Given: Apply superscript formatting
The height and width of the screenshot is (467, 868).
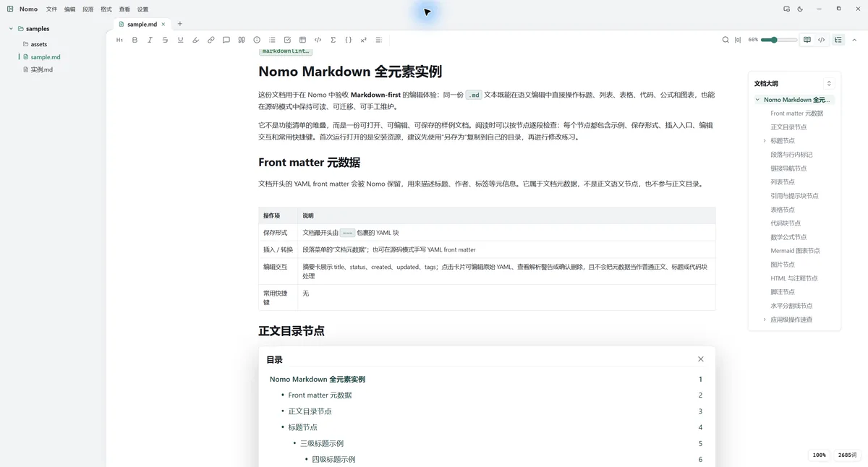Looking at the screenshot, I should coord(363,40).
